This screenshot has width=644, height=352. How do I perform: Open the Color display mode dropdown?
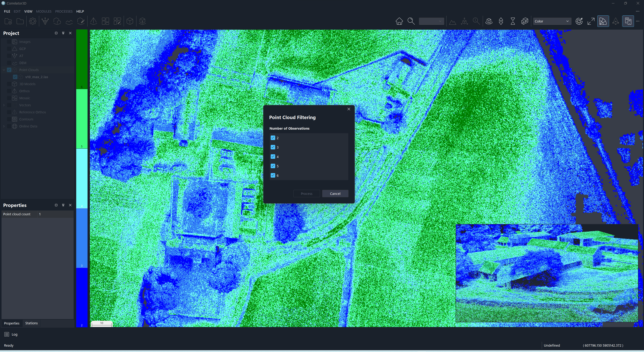552,21
